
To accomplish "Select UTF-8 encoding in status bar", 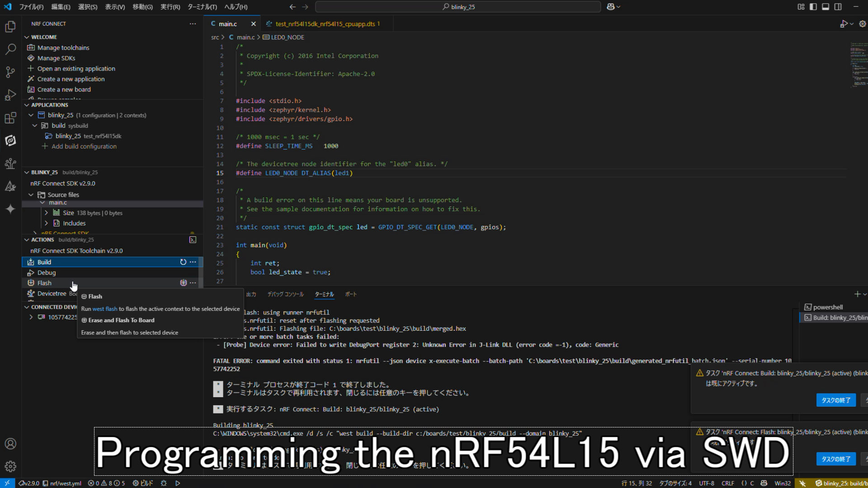I will pos(706,483).
